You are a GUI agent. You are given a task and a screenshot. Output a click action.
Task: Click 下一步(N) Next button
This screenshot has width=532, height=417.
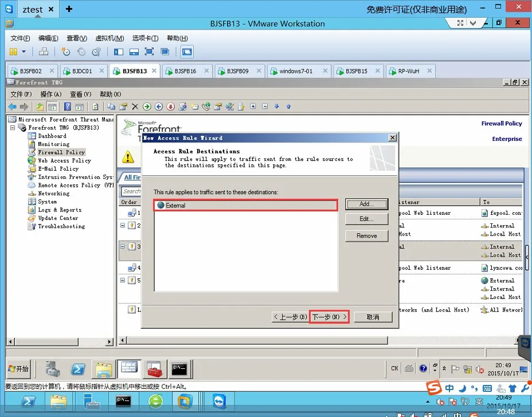(x=329, y=317)
